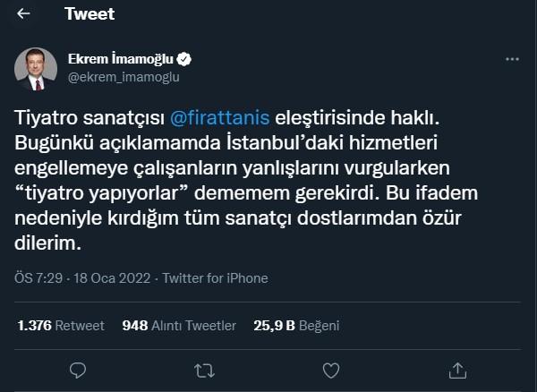View the 1.376 Retweet list

(59, 325)
